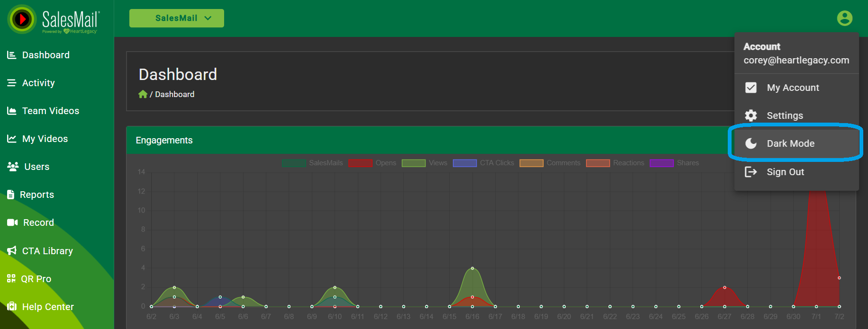868x329 pixels.
Task: Click the 6/16 Views peak data point
Action: coord(472,268)
